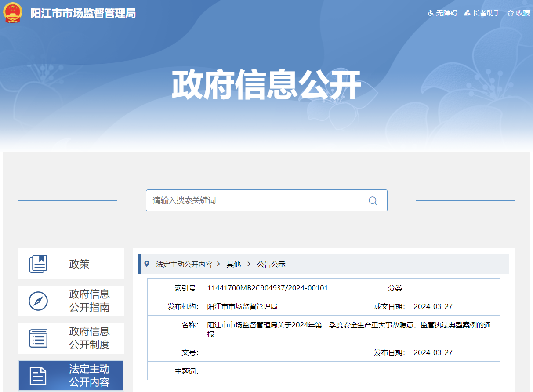Click the 阳江市市场监督管理局 site title
The width and height of the screenshot is (533, 392).
pos(83,13)
